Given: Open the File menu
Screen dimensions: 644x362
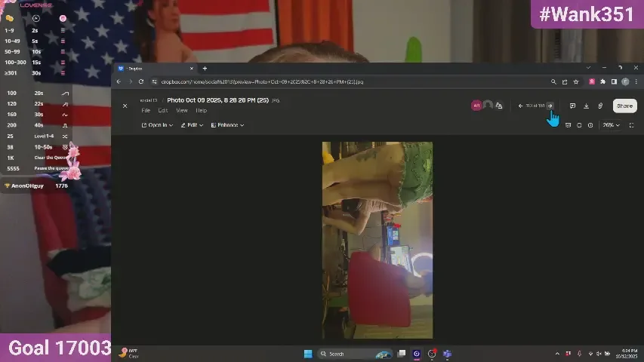Looking at the screenshot, I should point(146,111).
